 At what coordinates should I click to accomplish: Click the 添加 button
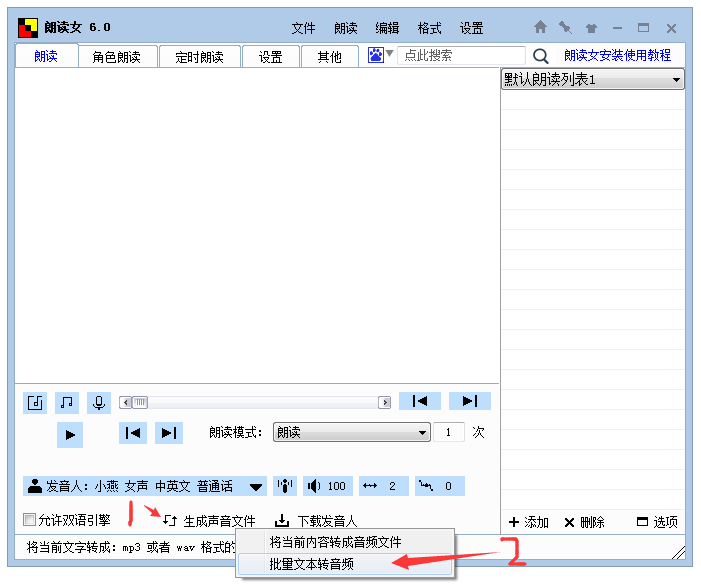click(x=529, y=522)
